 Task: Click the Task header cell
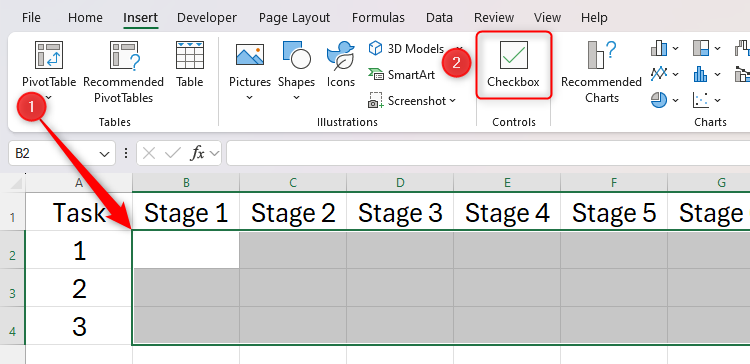pyautogui.click(x=79, y=211)
